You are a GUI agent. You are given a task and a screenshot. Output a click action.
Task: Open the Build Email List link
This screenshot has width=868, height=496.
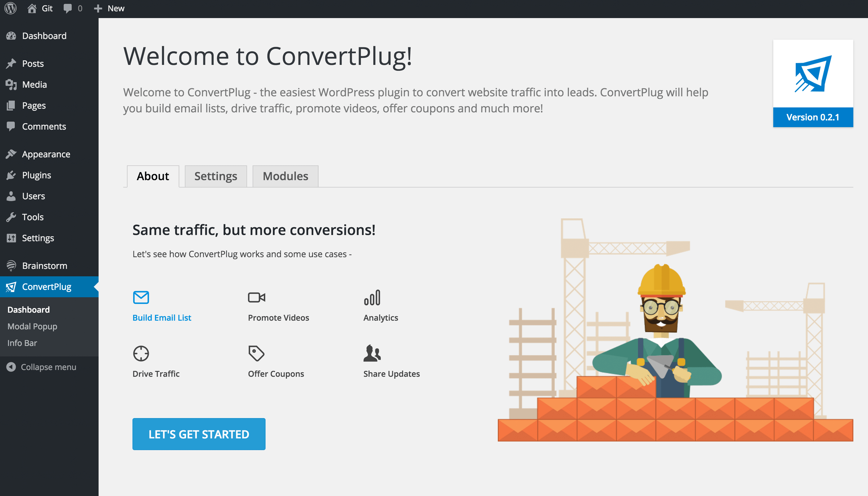tap(162, 317)
